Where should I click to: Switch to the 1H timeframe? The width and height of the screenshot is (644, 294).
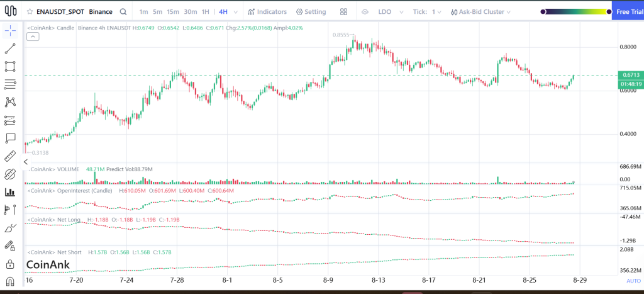point(206,11)
